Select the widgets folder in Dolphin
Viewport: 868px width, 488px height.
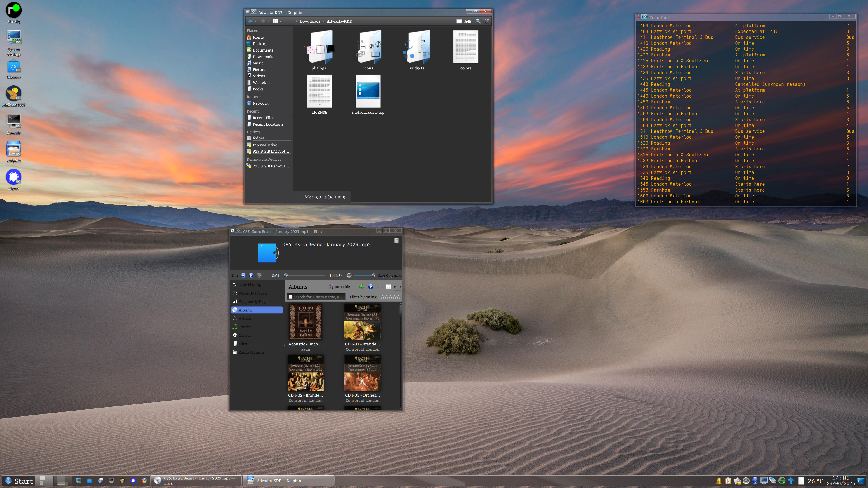(417, 50)
